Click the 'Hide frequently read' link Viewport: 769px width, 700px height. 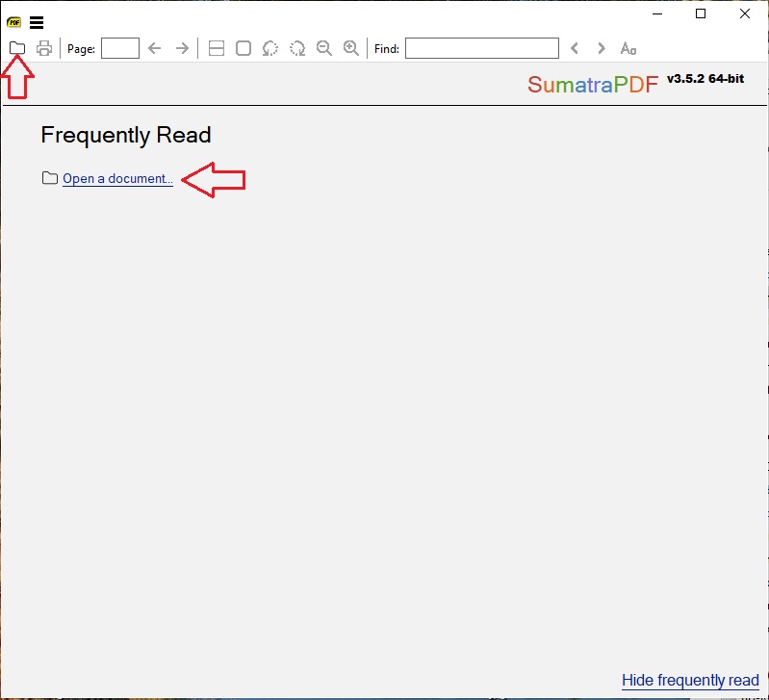pyautogui.click(x=690, y=680)
